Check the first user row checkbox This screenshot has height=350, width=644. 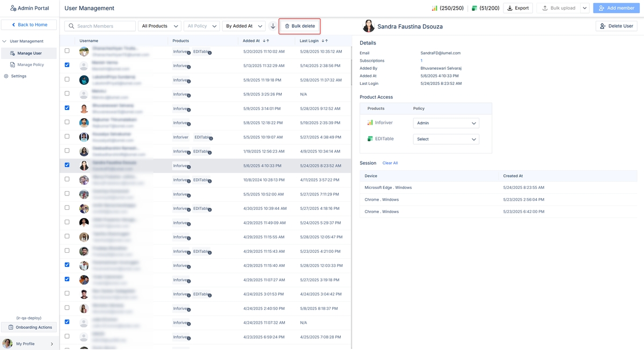[x=67, y=51]
